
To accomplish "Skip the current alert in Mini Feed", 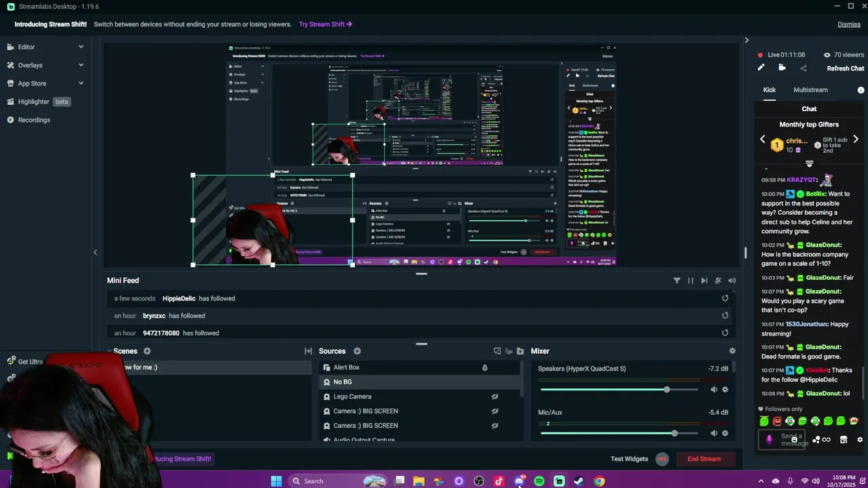I will (704, 281).
